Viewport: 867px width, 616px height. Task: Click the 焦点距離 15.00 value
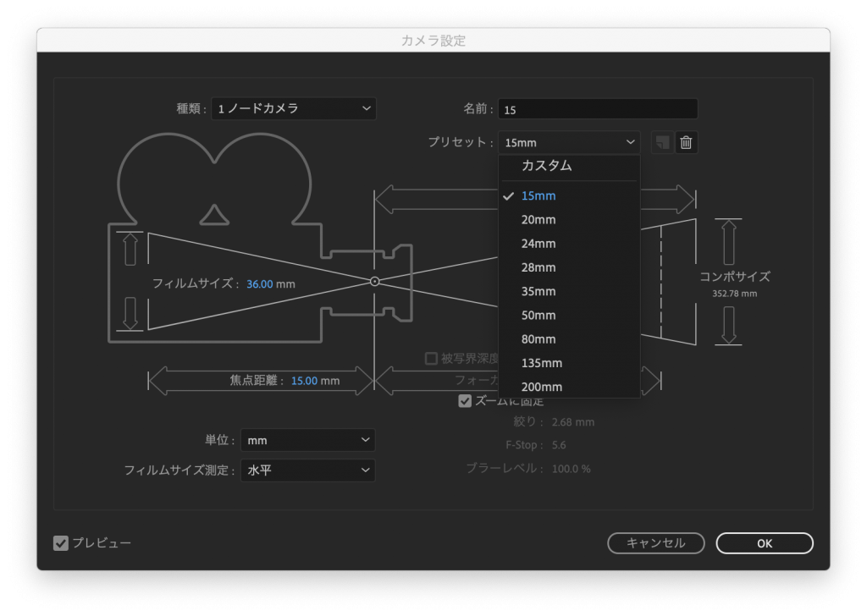[x=304, y=381]
